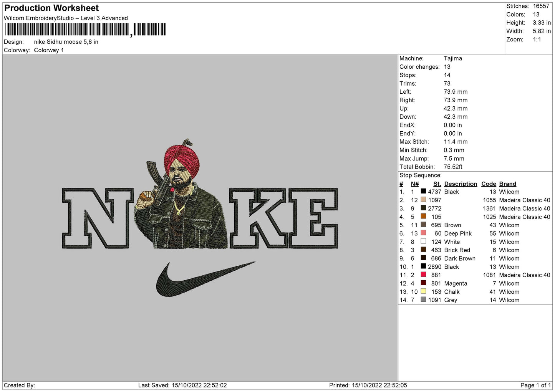Click the stitches count '16557'
The image size is (555, 392).
[x=541, y=6]
